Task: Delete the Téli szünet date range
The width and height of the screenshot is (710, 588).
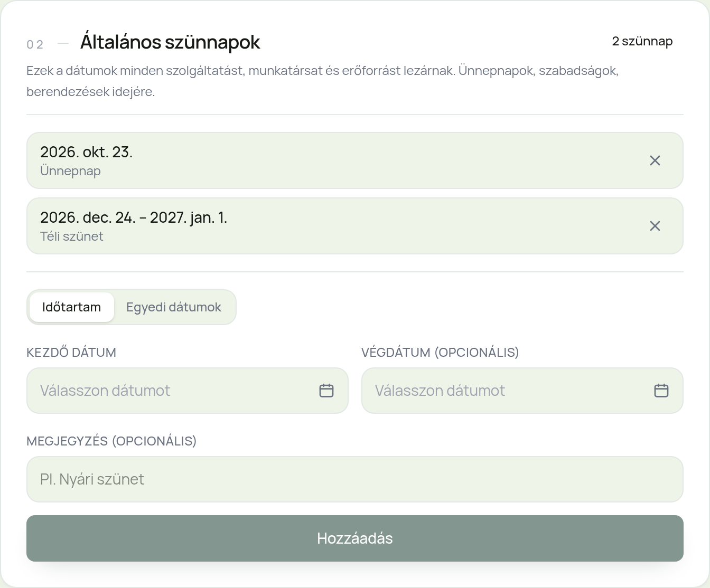Action: (x=655, y=226)
